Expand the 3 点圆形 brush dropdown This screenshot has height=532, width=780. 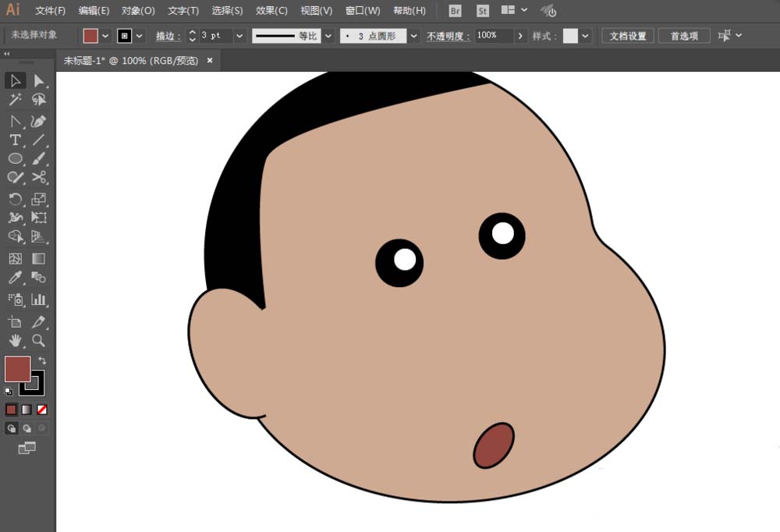pos(413,36)
